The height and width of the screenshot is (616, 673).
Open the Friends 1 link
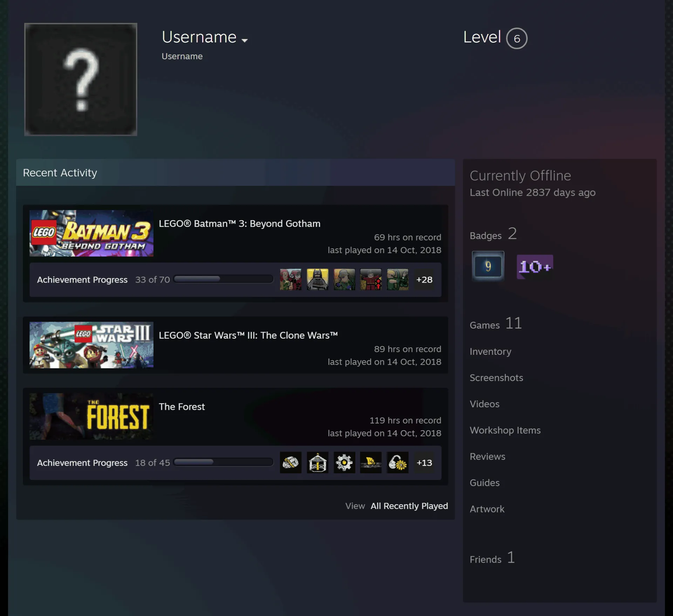tap(492, 558)
